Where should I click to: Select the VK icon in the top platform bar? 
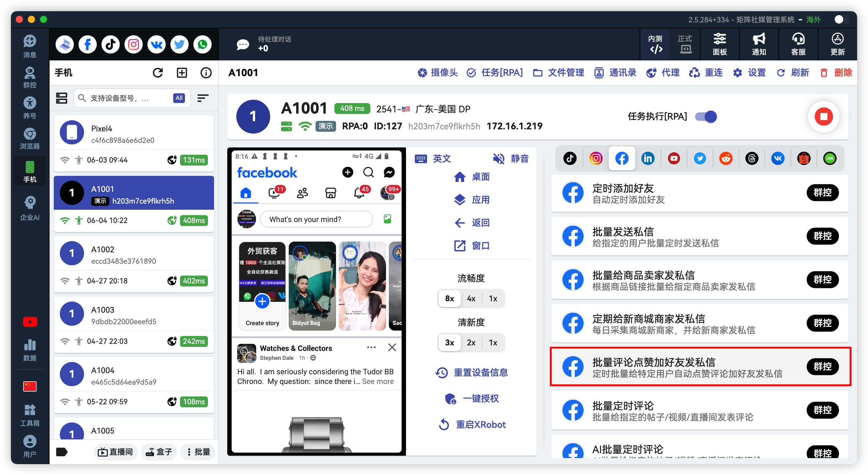click(156, 44)
